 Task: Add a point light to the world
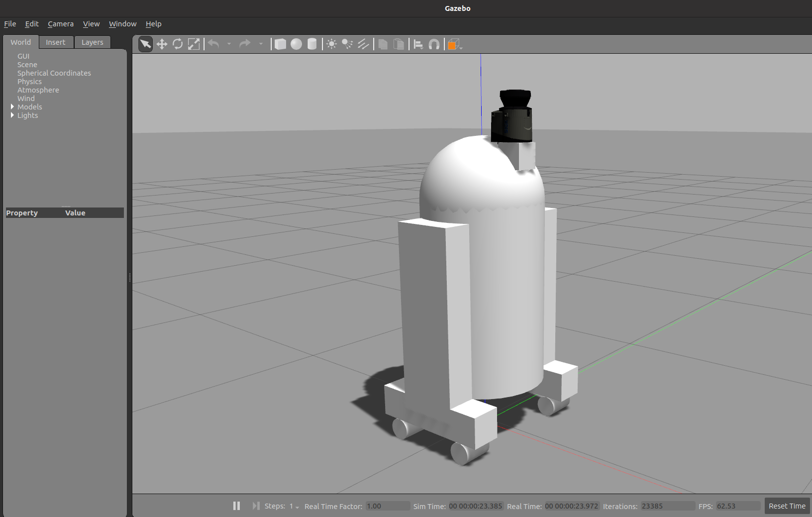pos(331,44)
